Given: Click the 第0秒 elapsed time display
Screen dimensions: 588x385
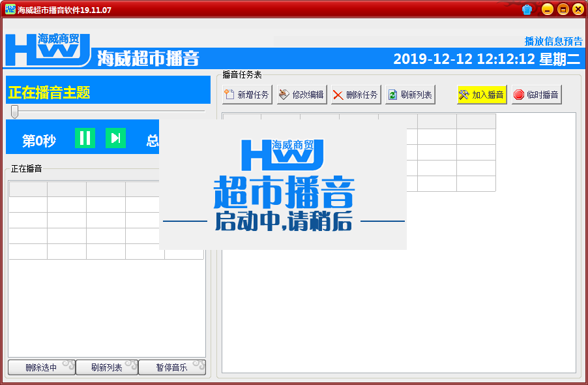Looking at the screenshot, I should click(x=39, y=141).
